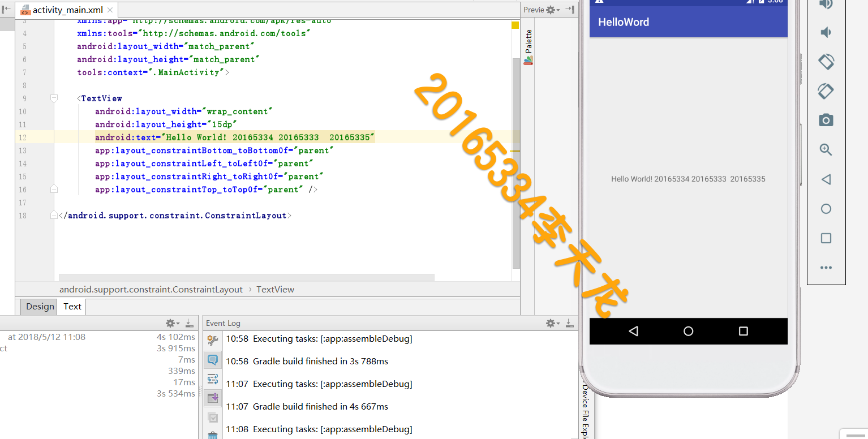Toggle balloon notifications icon in Event Log

213,360
